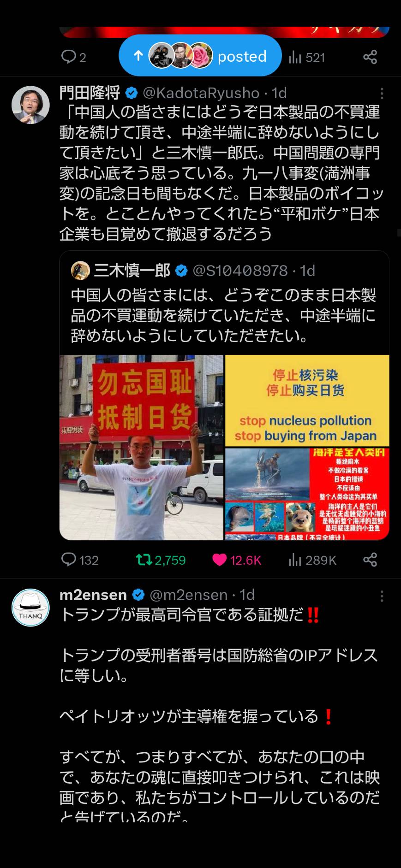Tap share icon on the top partial tweet

point(370,57)
